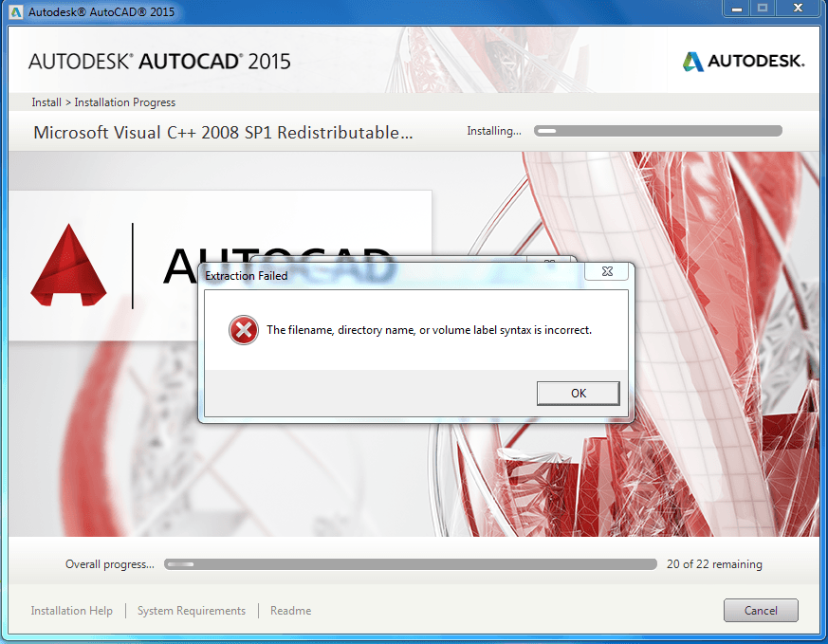Viewport: 828px width, 644px height.
Task: Cancel the AutoCAD installation
Action: [761, 610]
